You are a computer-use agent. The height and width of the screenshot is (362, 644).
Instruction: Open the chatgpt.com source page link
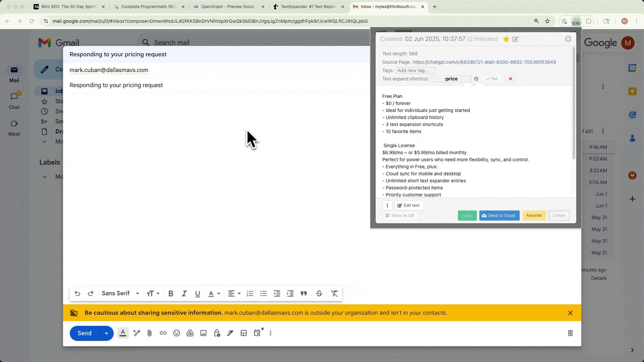point(484,62)
